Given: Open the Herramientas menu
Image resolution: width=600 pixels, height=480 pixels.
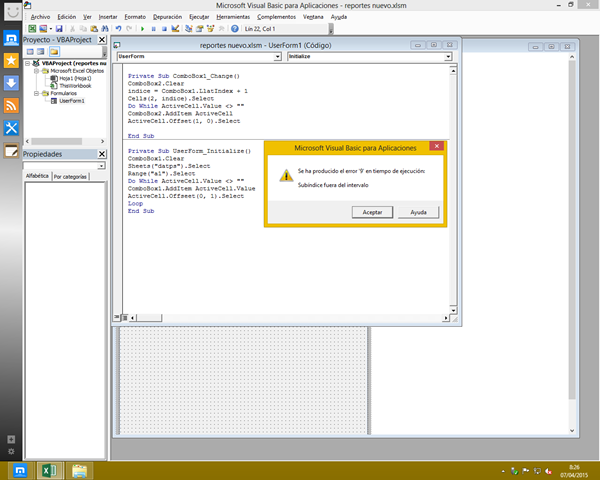Looking at the screenshot, I should pyautogui.click(x=232, y=17).
